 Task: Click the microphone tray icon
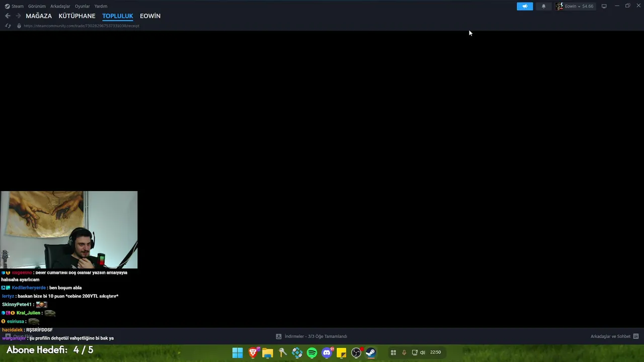tap(404, 352)
